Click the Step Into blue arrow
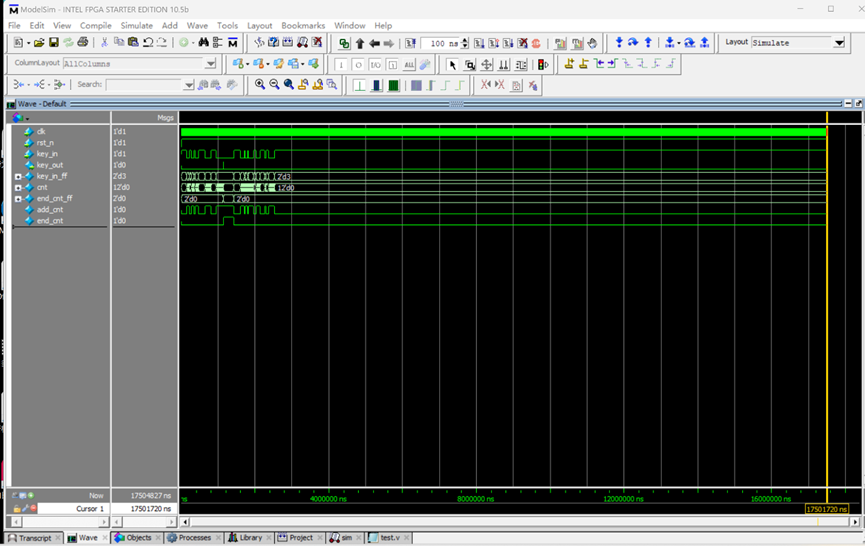This screenshot has height=546, width=865. pyautogui.click(x=619, y=42)
